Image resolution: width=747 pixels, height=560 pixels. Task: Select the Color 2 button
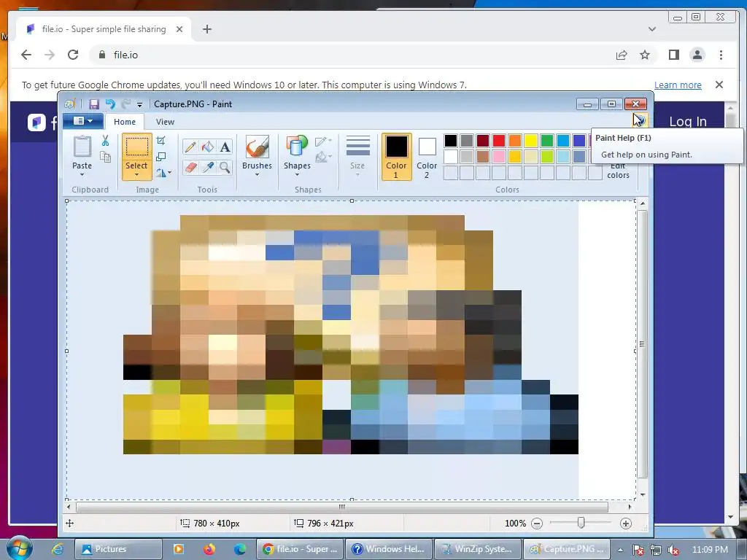point(427,157)
